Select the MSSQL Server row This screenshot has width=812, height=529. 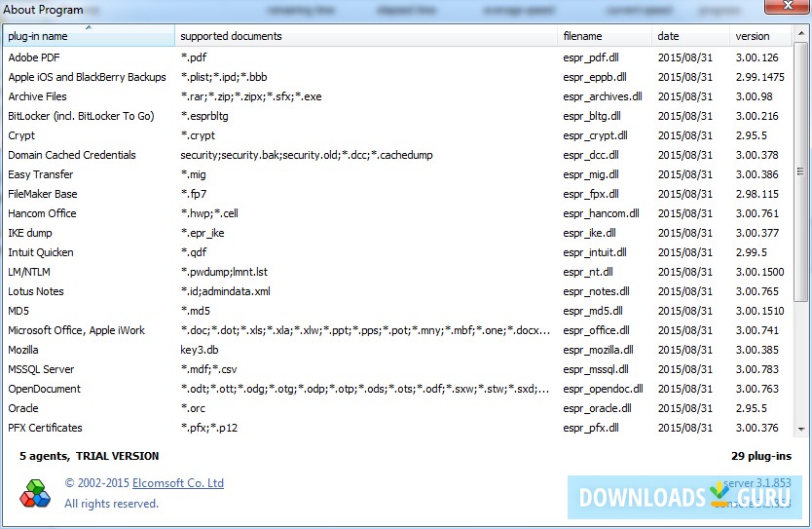pyautogui.click(x=397, y=369)
